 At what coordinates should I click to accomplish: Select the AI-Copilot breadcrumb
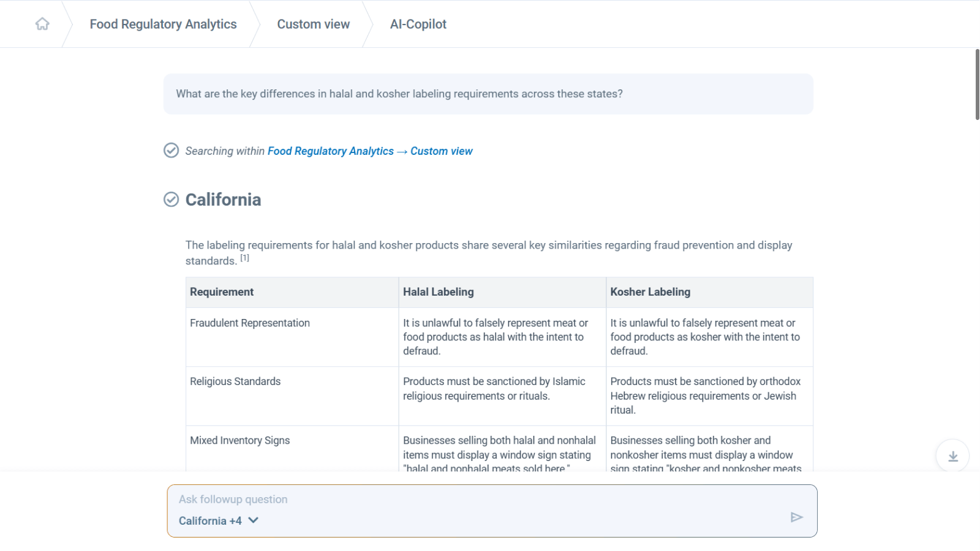(x=418, y=24)
